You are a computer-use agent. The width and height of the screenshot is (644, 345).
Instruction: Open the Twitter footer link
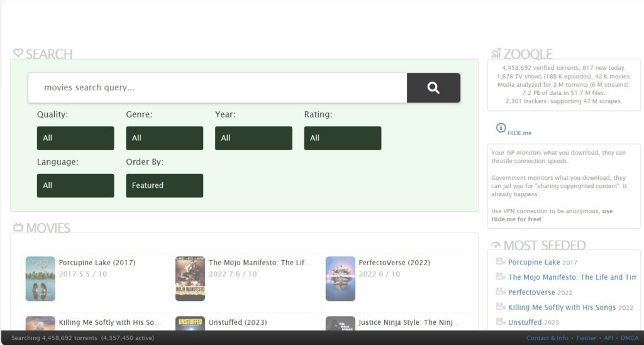click(586, 338)
